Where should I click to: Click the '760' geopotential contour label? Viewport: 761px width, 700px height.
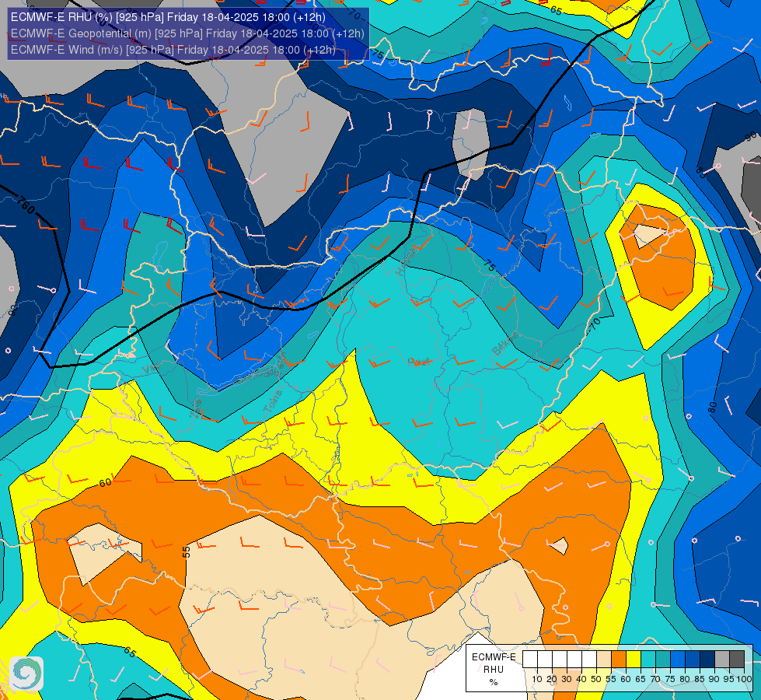click(25, 205)
